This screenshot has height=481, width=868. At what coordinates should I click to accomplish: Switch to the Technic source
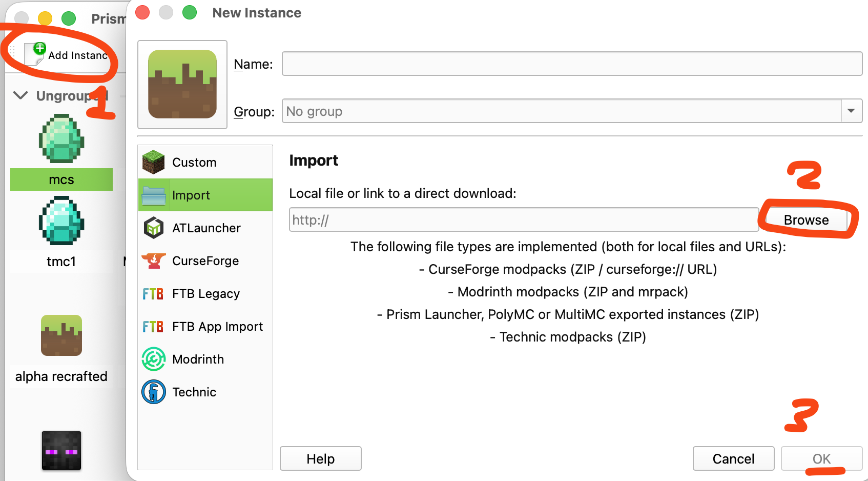click(x=205, y=392)
